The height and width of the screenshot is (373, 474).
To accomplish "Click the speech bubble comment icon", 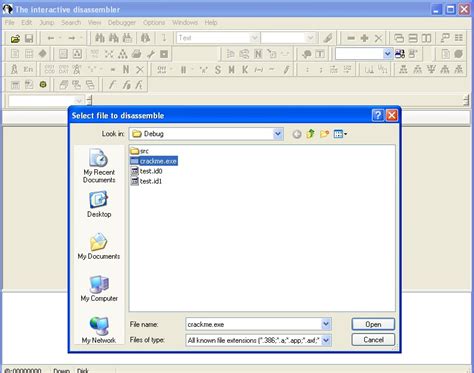I will [306, 54].
